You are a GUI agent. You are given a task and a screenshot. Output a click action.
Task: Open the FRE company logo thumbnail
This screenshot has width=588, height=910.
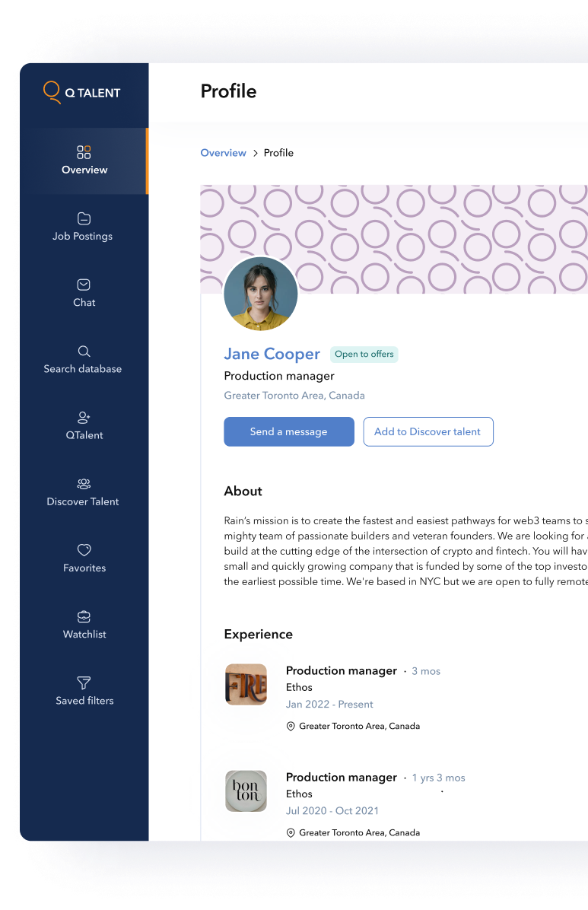tap(246, 684)
